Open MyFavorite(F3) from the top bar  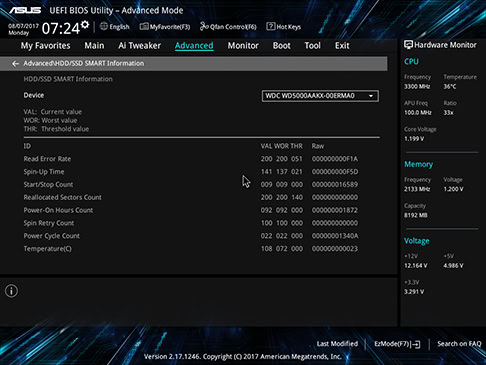[165, 27]
